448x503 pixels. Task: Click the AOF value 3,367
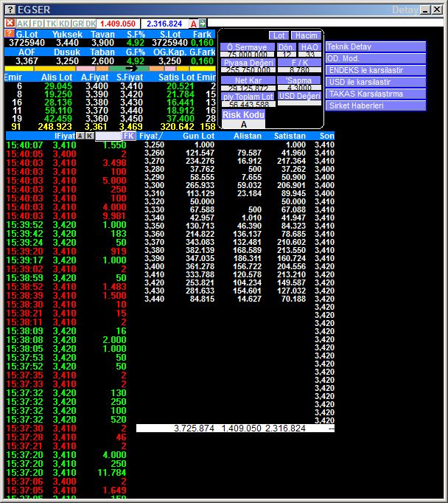27,61
